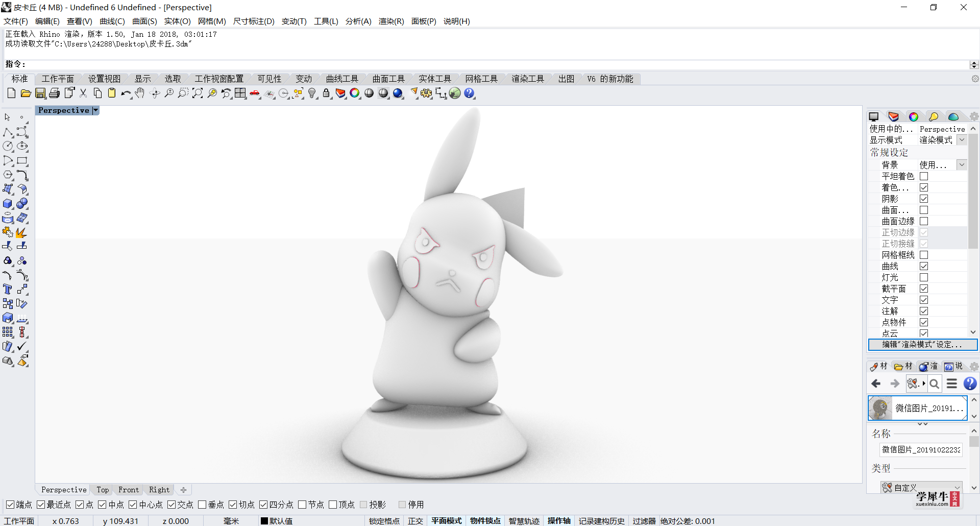Click the Paste clipboard icon
Screen dimensions: 980x526
coord(112,93)
